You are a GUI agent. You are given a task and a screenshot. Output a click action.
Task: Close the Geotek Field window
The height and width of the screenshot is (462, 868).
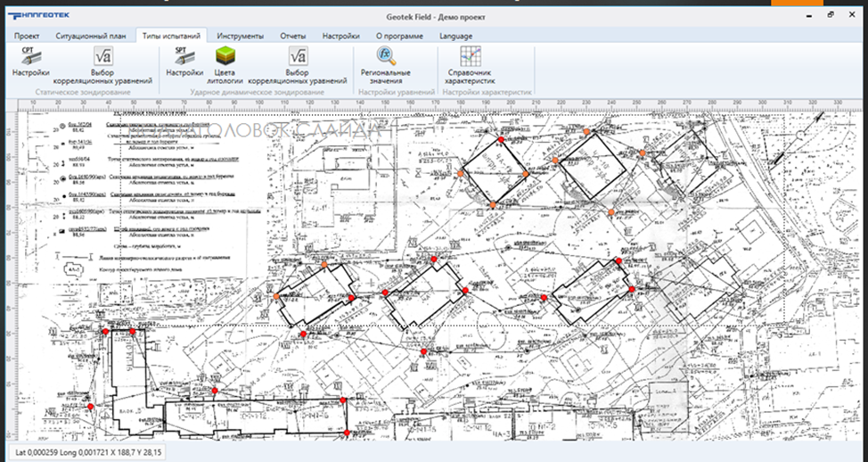tap(851, 16)
